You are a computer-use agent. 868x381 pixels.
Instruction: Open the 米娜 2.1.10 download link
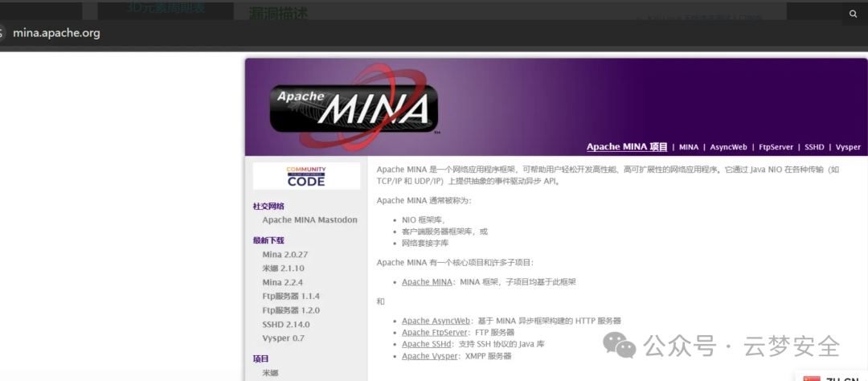[x=284, y=268]
